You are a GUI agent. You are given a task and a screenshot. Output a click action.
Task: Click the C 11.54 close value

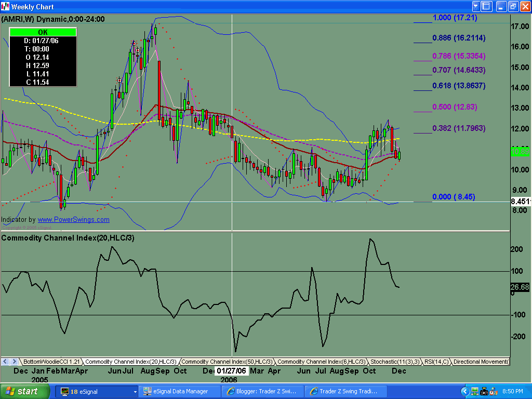pos(37,82)
